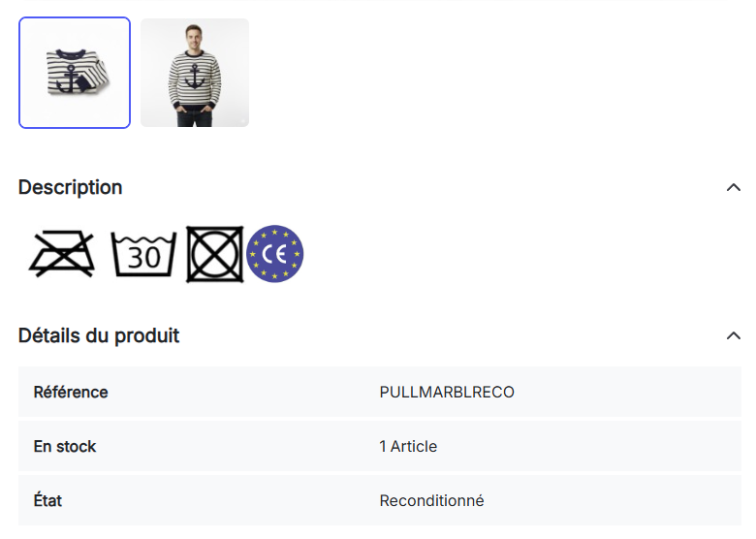Viewport: 756px width, 539px height.
Task: Click the PULLMARBLRECO reference value
Action: point(447,393)
